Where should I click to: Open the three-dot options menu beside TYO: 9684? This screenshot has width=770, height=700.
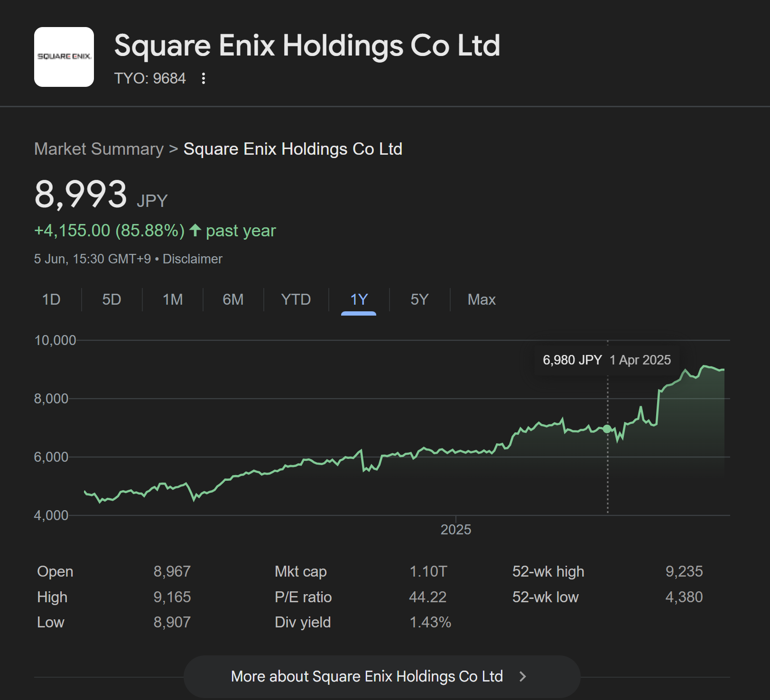204,78
